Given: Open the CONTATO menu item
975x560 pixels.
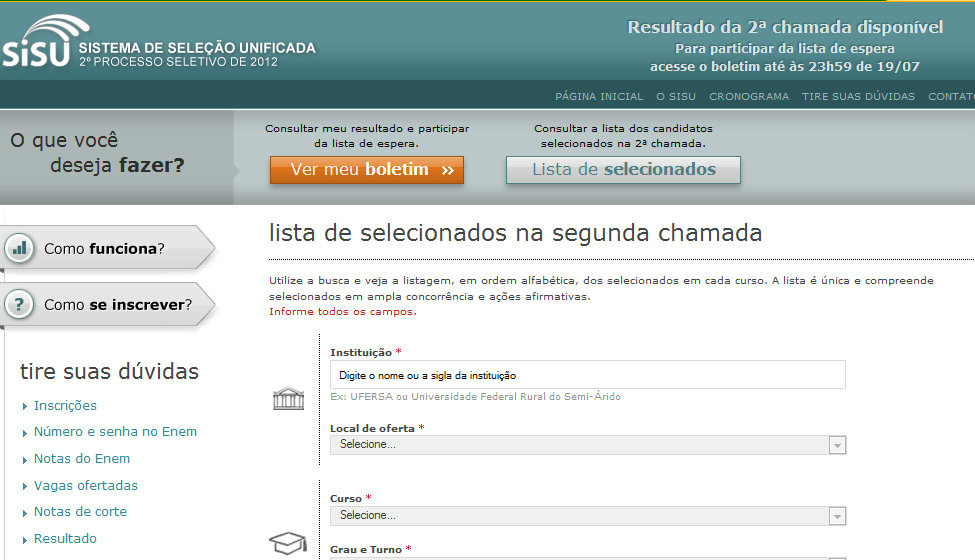Looking at the screenshot, I should coord(951,96).
